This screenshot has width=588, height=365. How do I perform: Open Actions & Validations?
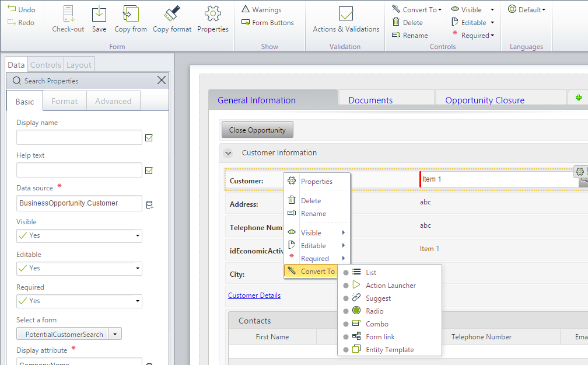point(346,19)
